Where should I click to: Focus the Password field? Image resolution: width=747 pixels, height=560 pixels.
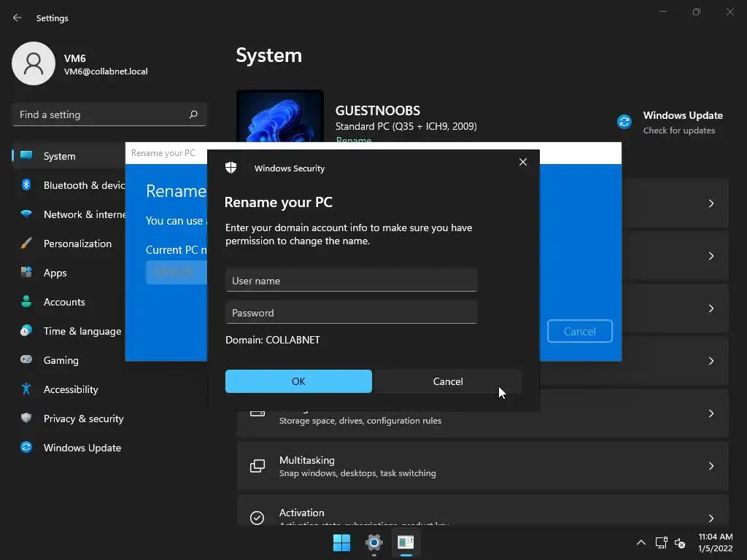(x=351, y=313)
